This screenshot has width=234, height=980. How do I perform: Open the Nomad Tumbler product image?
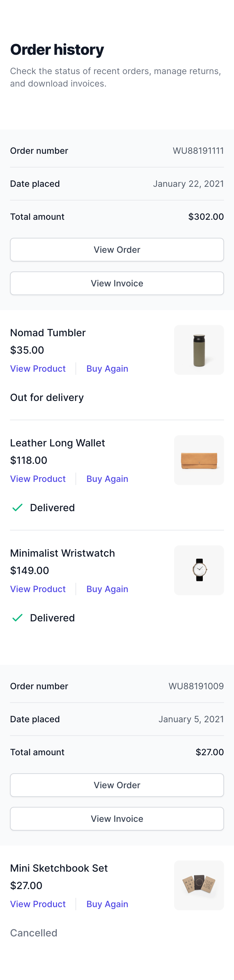(x=199, y=350)
